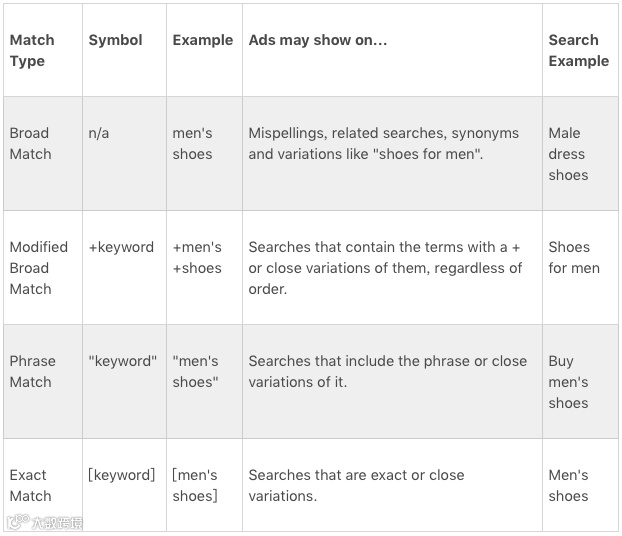Select the "Exact Match" row label
The image size is (622, 536).
(30, 486)
